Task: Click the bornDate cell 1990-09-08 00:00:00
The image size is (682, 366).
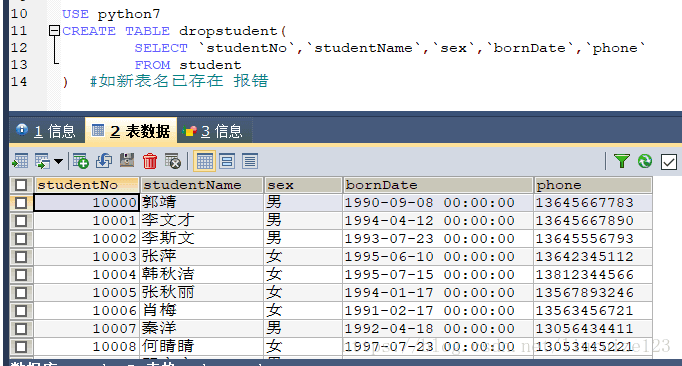Action: click(x=438, y=203)
